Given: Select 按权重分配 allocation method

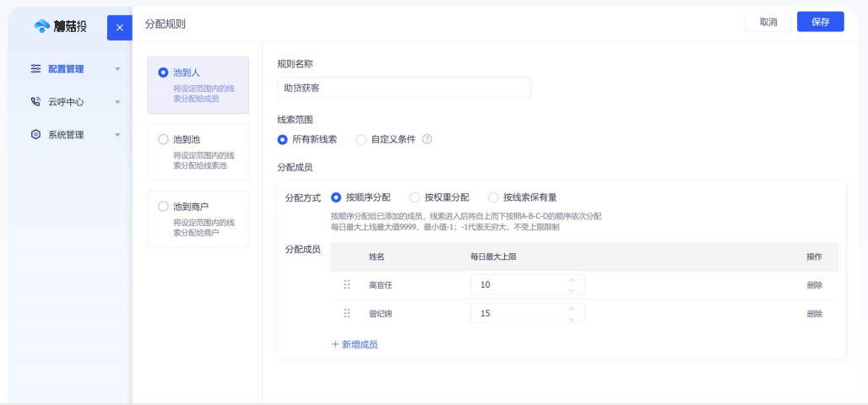Looking at the screenshot, I should [415, 197].
